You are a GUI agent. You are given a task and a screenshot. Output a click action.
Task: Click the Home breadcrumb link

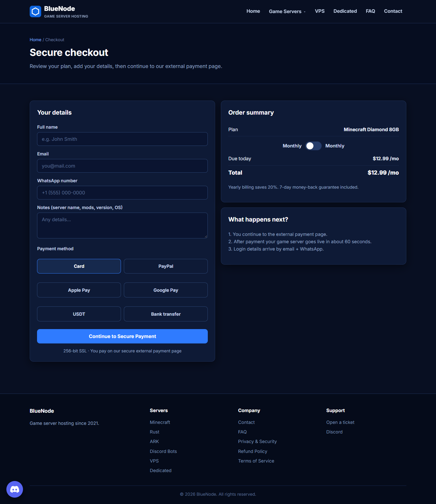[x=35, y=40]
